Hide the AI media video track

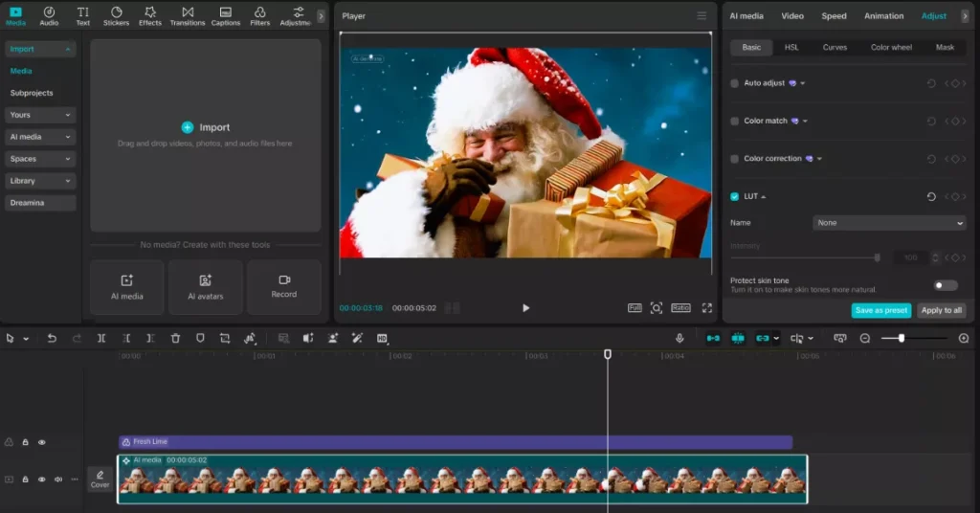42,480
